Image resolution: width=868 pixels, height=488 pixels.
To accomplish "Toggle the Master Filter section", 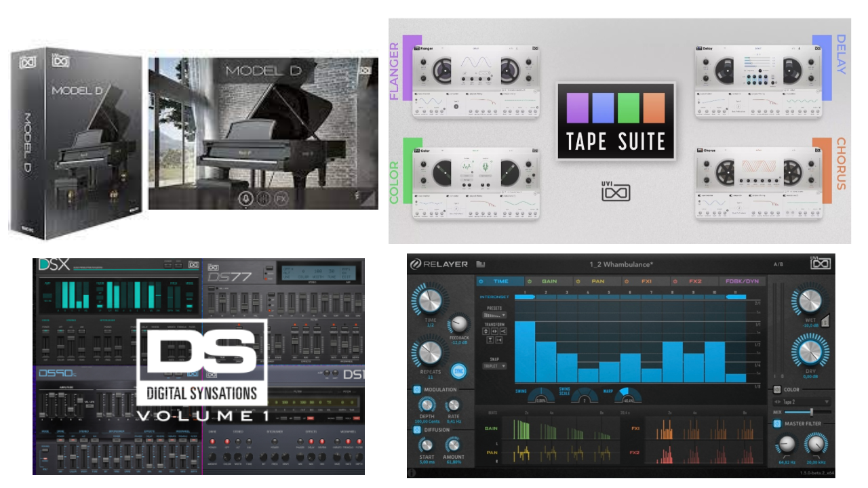I will 777,423.
